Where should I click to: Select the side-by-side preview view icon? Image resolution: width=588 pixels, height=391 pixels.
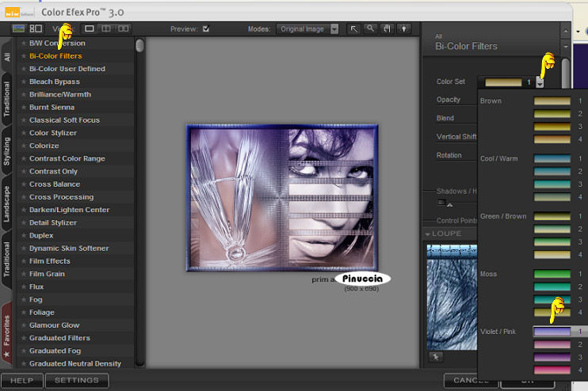click(123, 28)
